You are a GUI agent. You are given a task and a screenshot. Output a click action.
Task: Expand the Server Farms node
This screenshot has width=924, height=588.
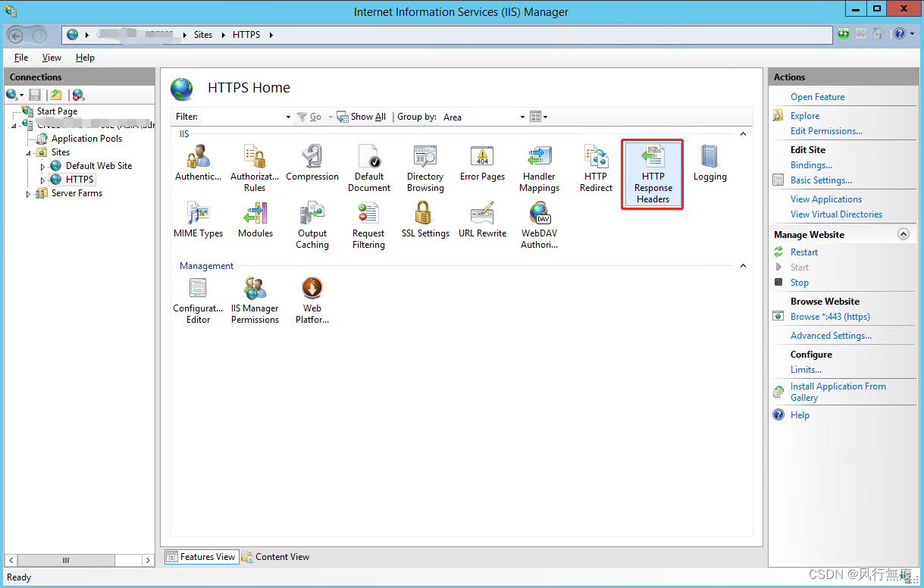pos(29,194)
